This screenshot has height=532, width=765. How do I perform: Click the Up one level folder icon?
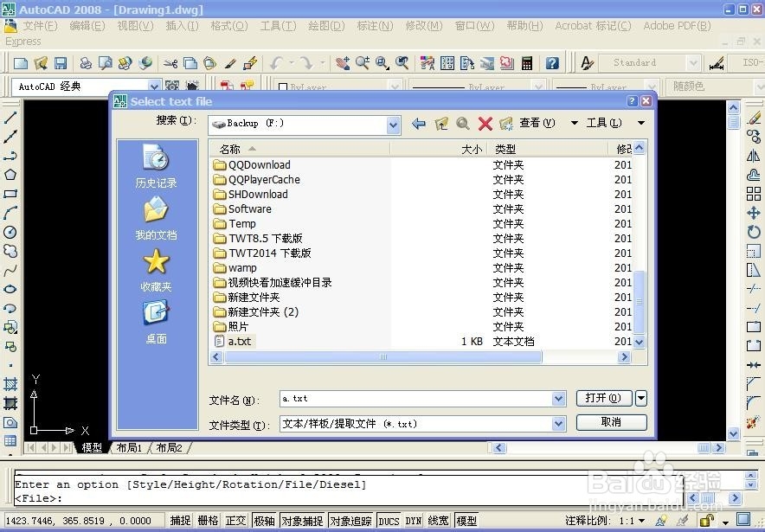tap(441, 124)
